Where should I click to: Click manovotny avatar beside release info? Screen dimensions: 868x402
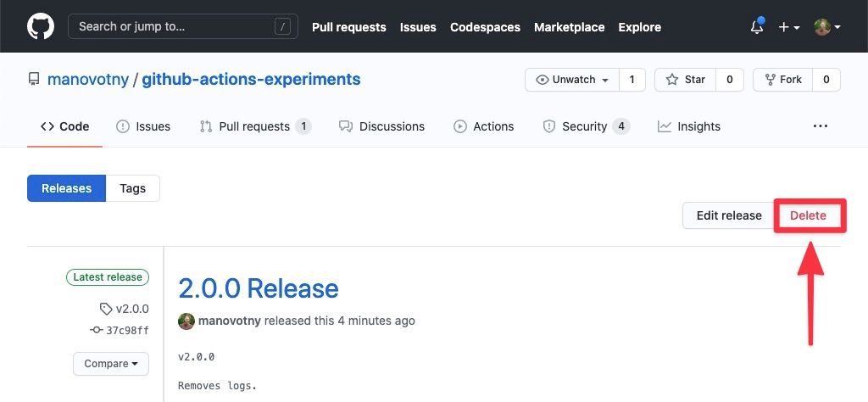(x=186, y=321)
